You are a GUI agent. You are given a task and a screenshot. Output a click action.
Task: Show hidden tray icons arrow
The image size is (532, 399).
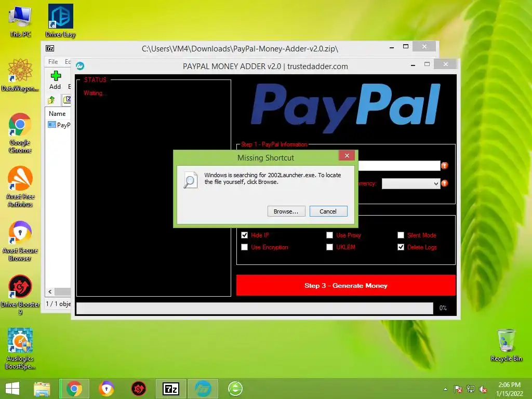[x=445, y=389]
